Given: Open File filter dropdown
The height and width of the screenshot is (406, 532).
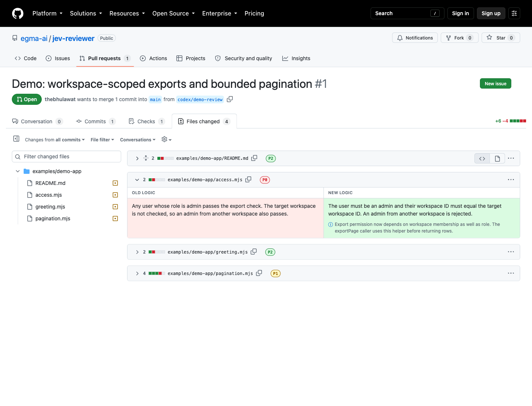Looking at the screenshot, I should (102, 140).
